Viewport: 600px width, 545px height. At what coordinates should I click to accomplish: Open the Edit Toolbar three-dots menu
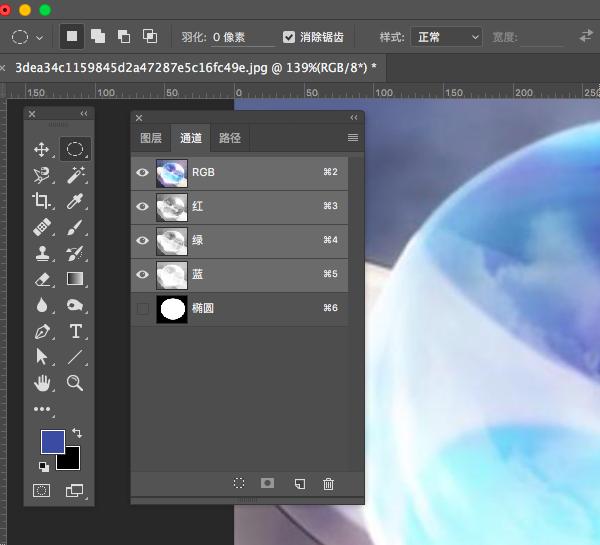coord(42,409)
